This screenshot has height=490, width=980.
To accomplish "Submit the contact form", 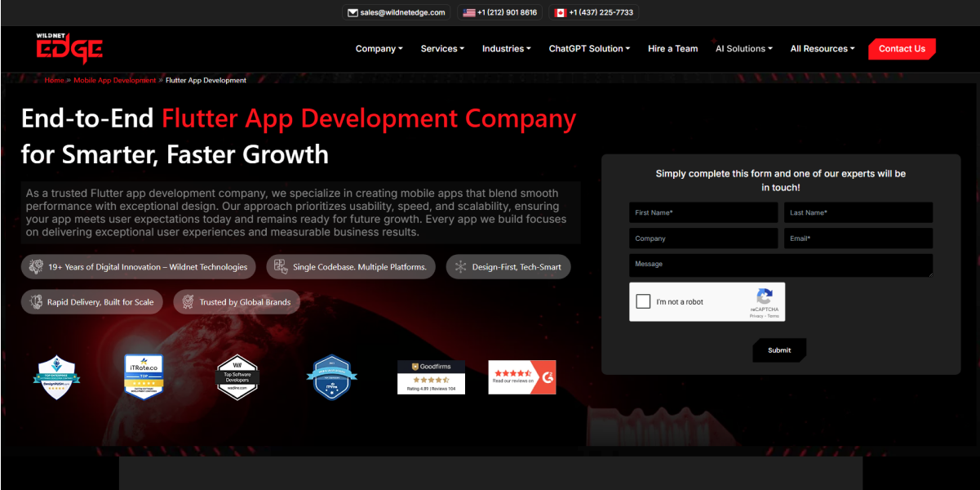I will tap(779, 350).
